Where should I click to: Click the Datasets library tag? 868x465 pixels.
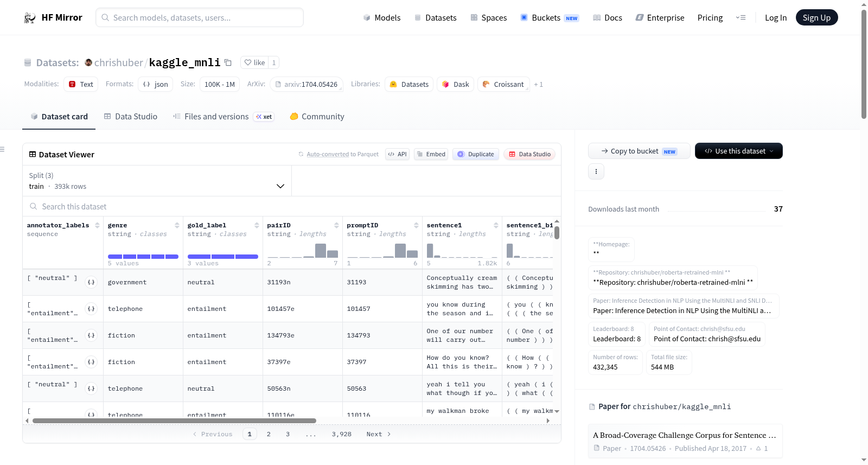409,84
